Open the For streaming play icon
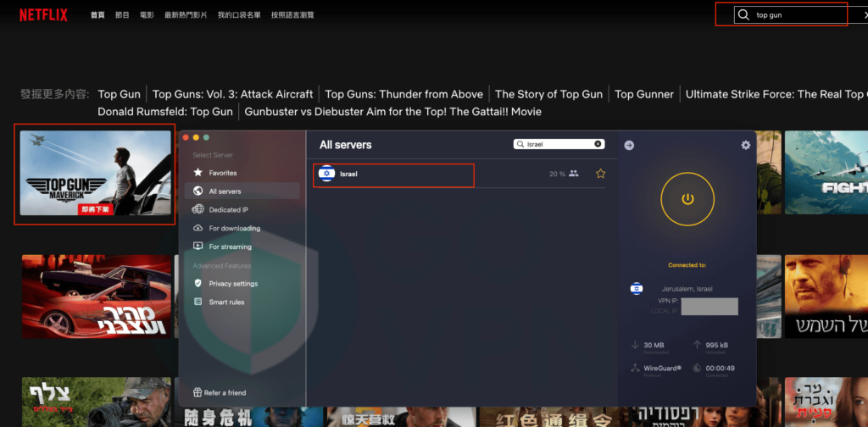 point(198,247)
